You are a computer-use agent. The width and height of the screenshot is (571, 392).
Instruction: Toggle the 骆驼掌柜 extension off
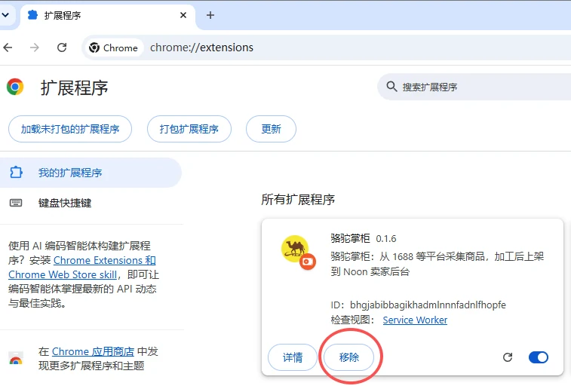(539, 357)
